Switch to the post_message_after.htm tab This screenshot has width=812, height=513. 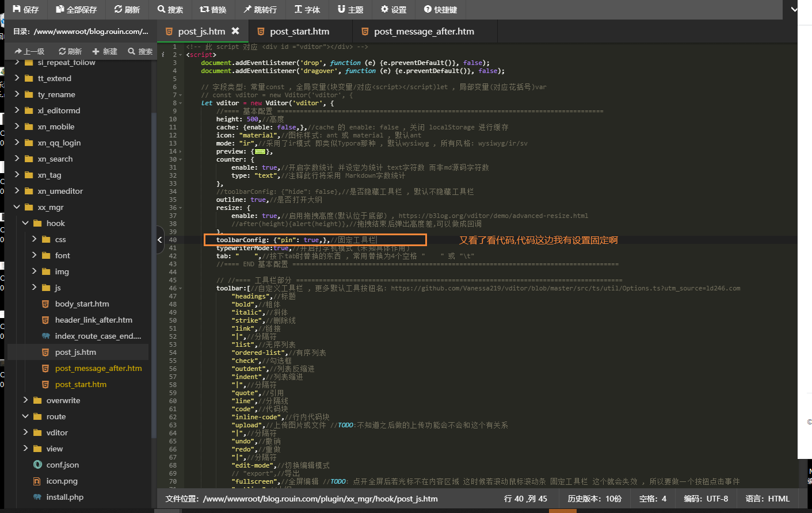[x=425, y=32]
